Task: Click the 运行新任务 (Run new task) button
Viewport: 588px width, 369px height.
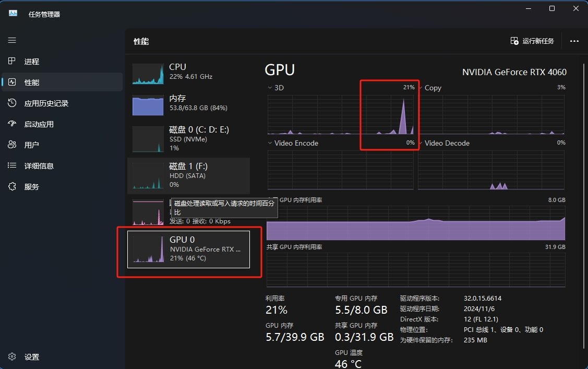Action: [532, 40]
